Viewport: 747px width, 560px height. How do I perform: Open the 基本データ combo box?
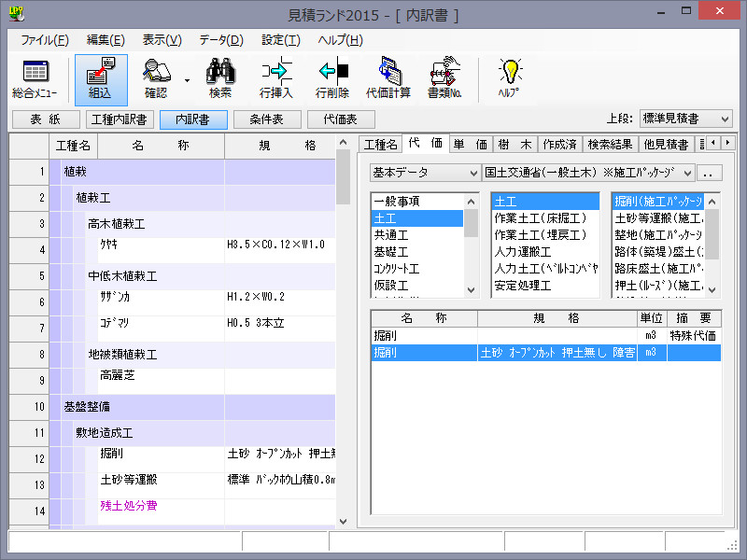point(424,173)
